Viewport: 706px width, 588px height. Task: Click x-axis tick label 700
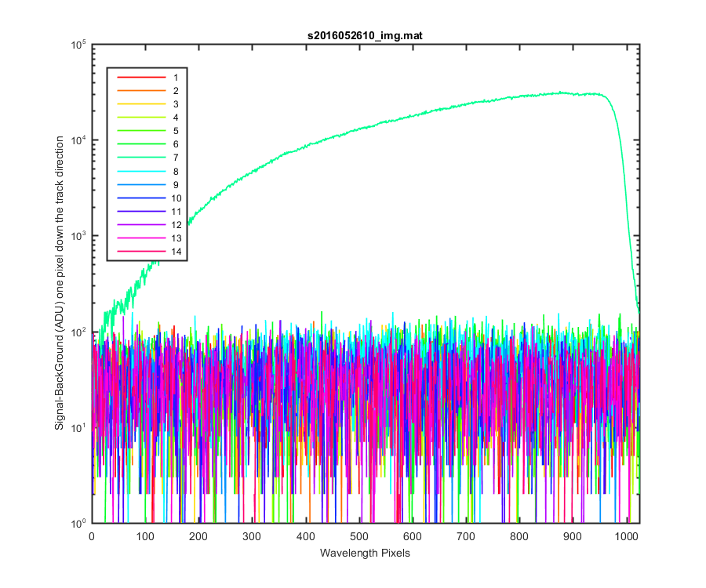465,536
